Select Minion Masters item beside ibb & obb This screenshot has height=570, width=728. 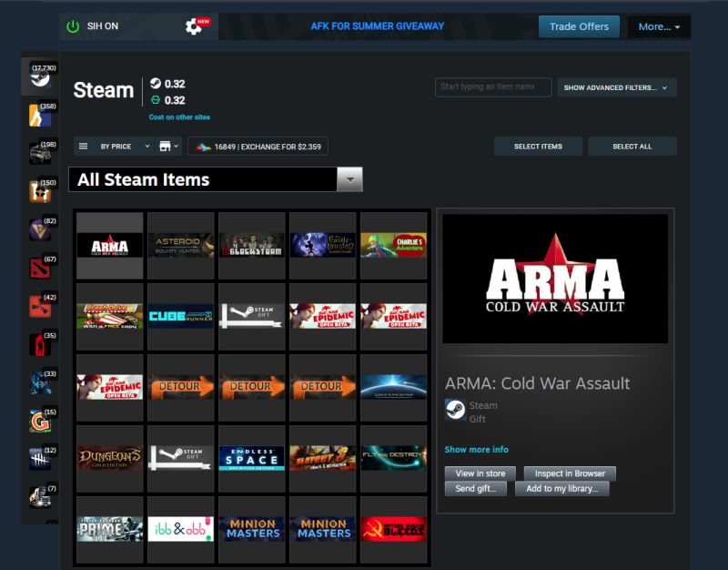click(252, 530)
